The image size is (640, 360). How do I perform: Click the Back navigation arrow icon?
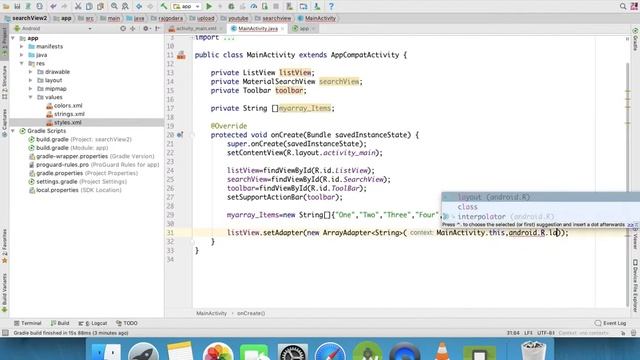tap(139, 7)
